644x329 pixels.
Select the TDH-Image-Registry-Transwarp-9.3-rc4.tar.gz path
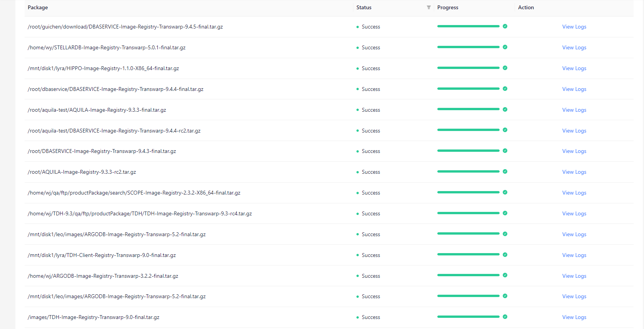pos(140,213)
